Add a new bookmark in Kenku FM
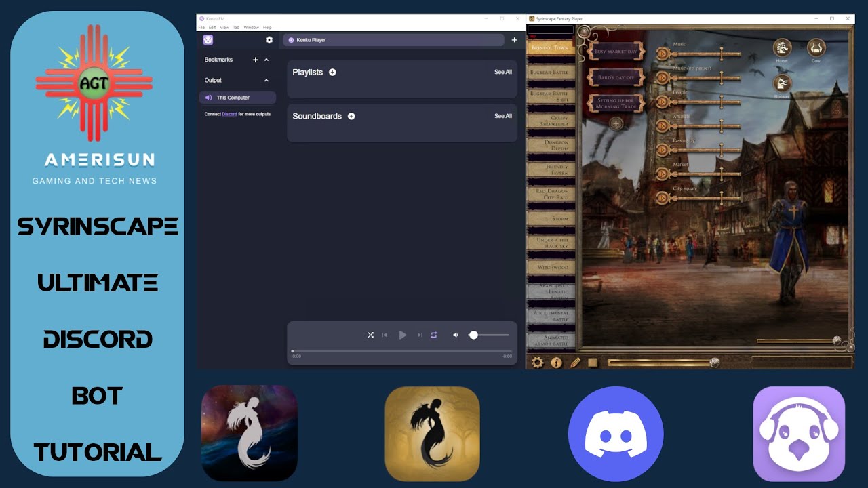The width and height of the screenshot is (868, 488). [256, 60]
